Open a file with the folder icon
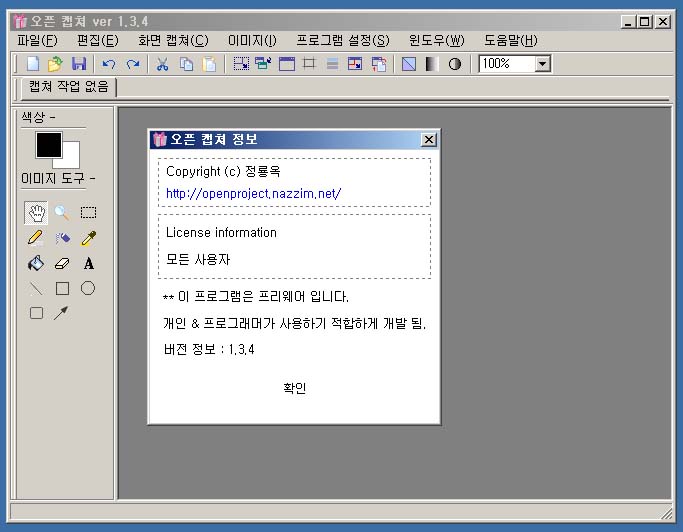 55,64
